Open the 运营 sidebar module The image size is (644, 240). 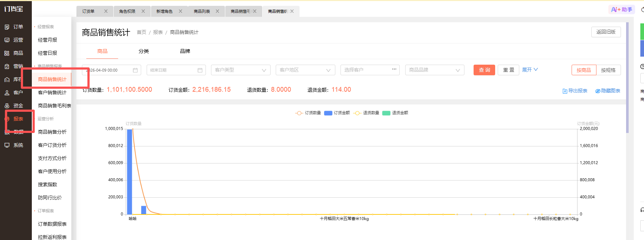coord(14,40)
